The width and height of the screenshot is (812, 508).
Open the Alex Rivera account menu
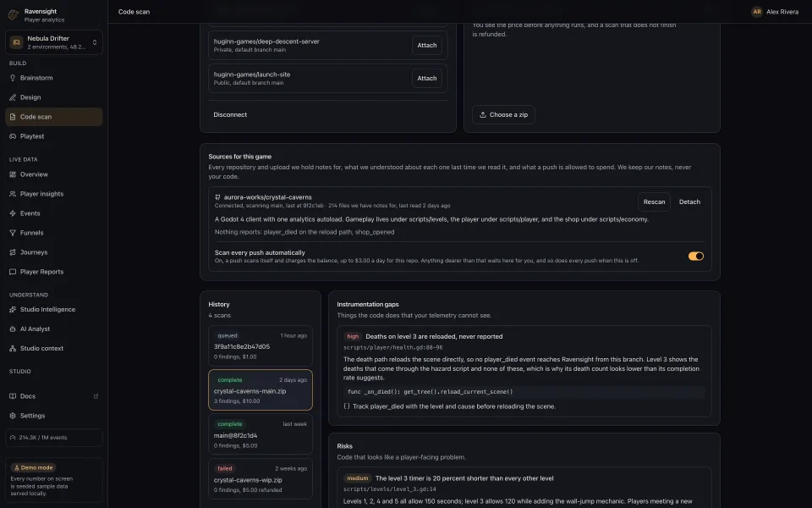776,11
